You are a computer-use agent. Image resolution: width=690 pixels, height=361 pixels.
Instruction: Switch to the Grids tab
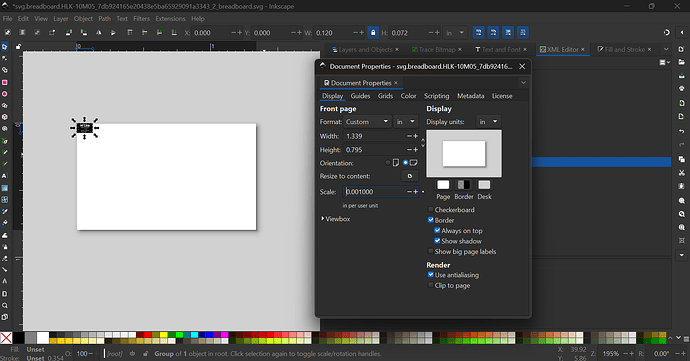[x=385, y=96]
